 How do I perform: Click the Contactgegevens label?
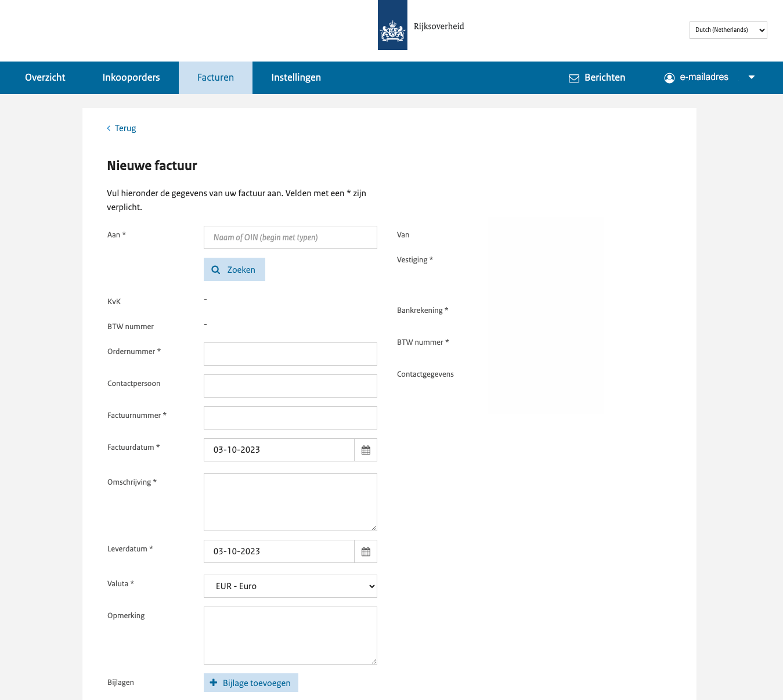pyautogui.click(x=425, y=374)
